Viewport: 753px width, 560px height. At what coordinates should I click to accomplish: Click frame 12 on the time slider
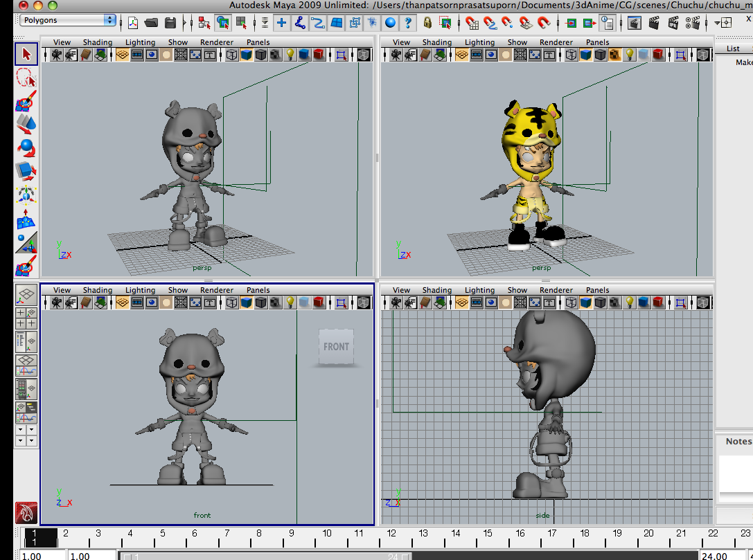pyautogui.click(x=391, y=534)
